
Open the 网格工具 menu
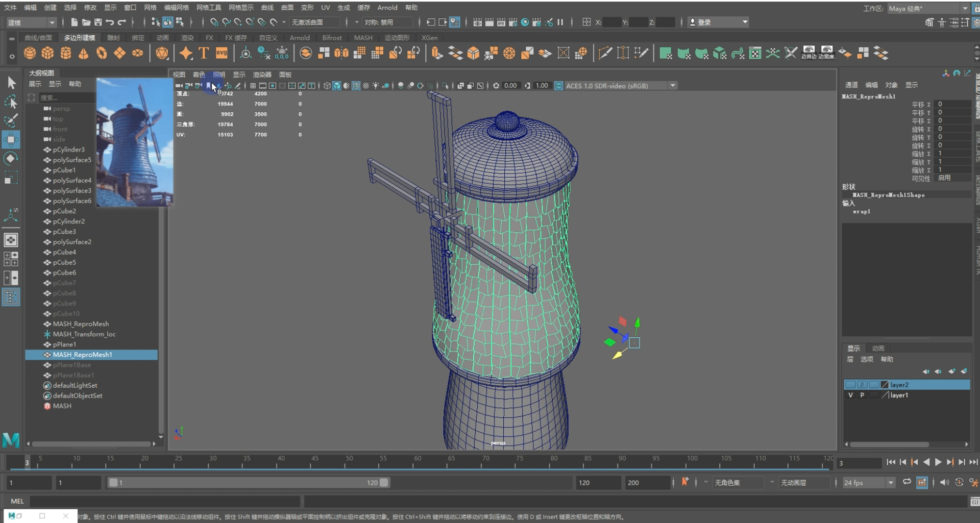tap(209, 8)
